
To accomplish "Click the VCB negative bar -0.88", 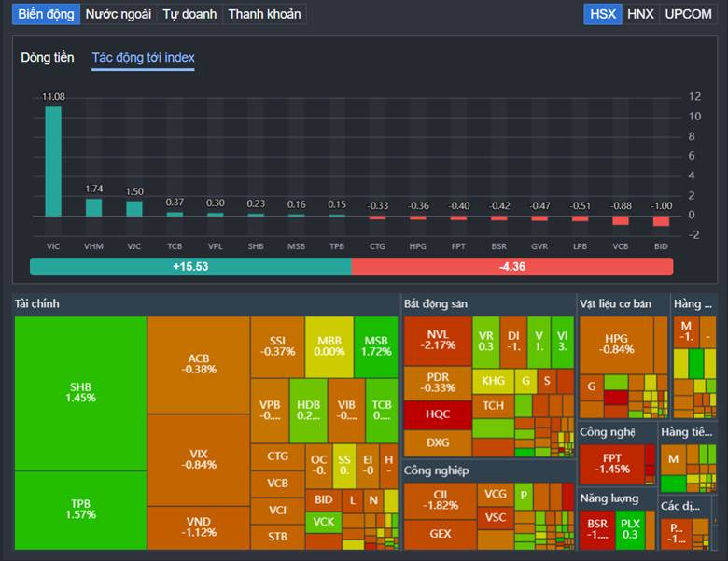I will click(x=621, y=220).
